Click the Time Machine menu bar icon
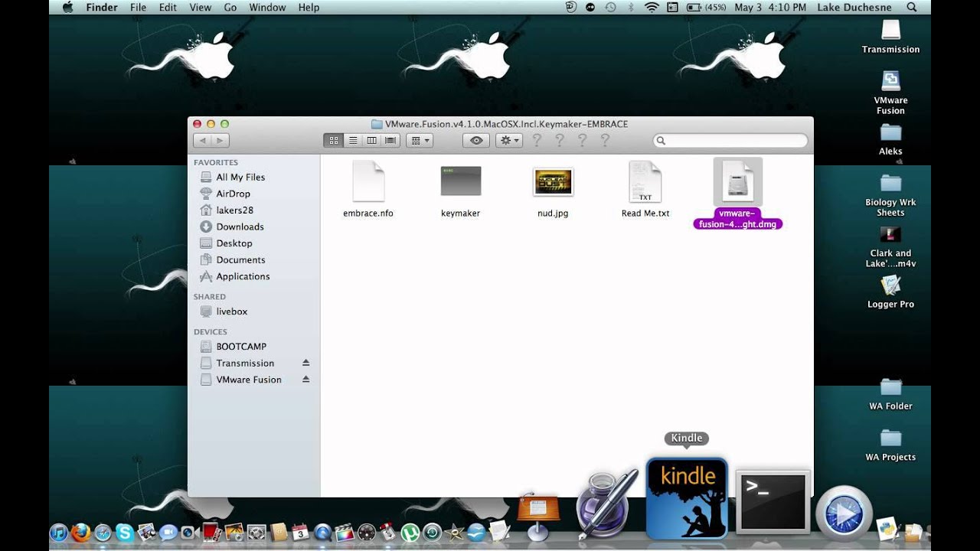This screenshot has width=980, height=551. (610, 7)
